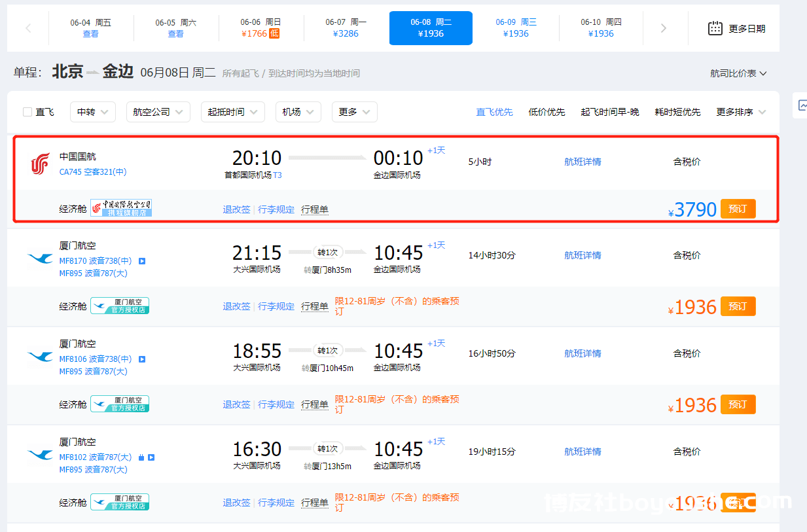
Task: Expand the 更多排序 sort dropdown
Action: [741, 112]
